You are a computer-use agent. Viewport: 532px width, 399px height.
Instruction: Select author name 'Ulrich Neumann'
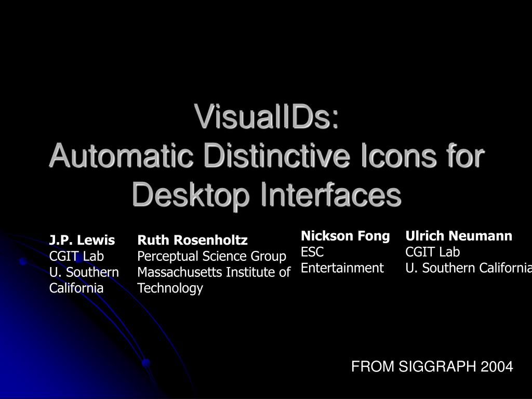[459, 236]
